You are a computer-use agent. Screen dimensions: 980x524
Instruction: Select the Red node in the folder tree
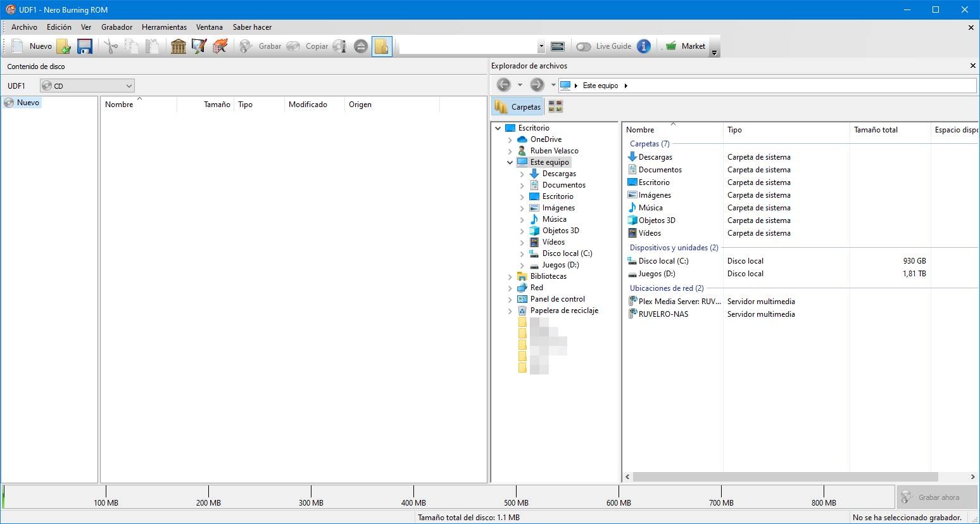(536, 288)
